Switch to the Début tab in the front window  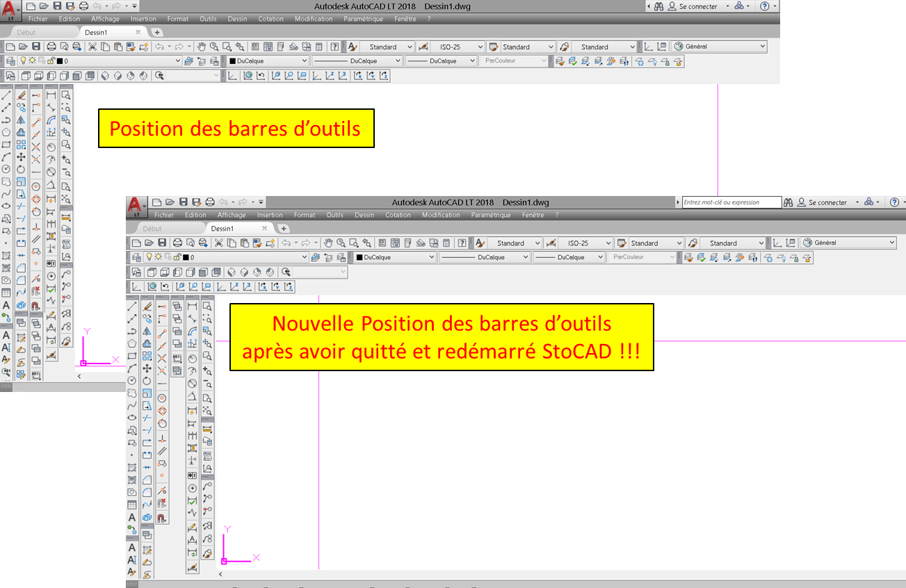[152, 228]
